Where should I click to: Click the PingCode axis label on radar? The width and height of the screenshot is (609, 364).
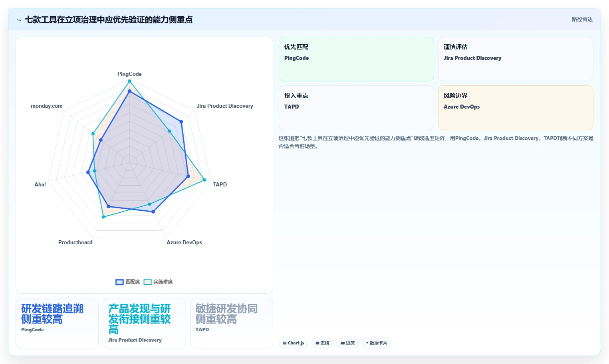point(129,74)
